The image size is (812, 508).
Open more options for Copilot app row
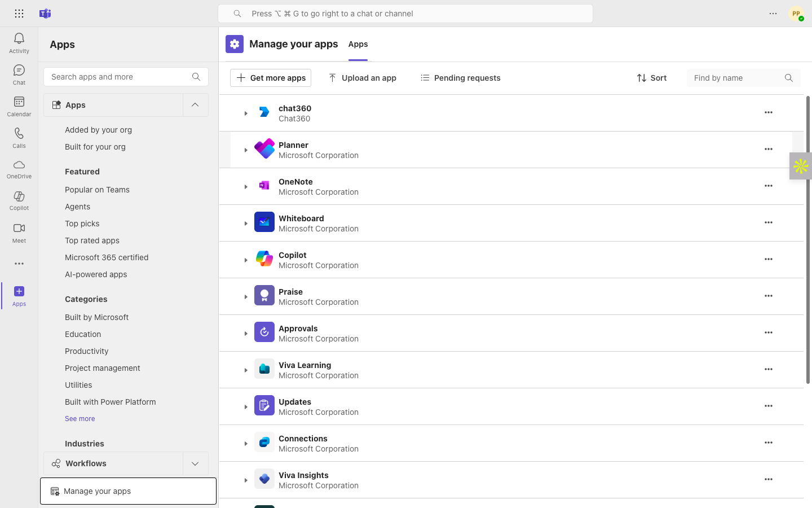(x=769, y=259)
